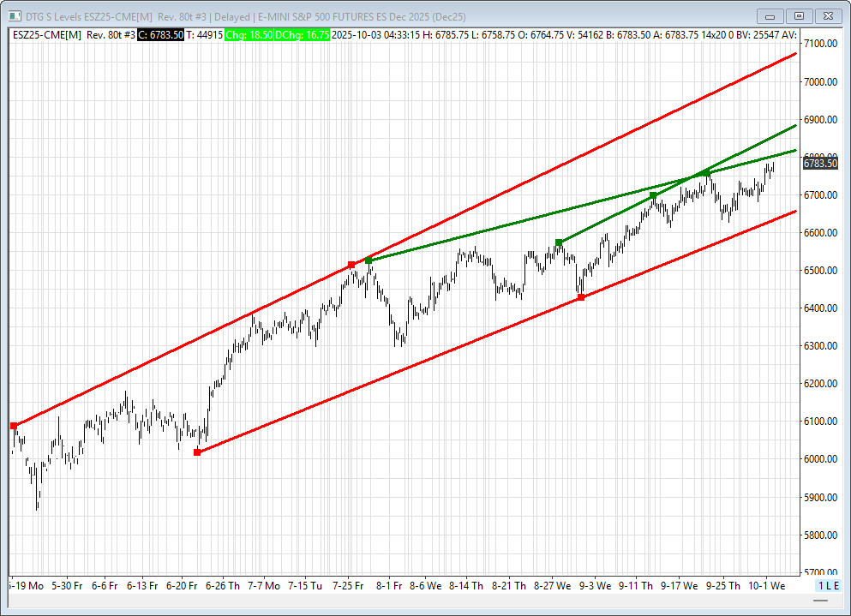
Task: Select the red anchor starting the lower channel line
Action: point(198,452)
